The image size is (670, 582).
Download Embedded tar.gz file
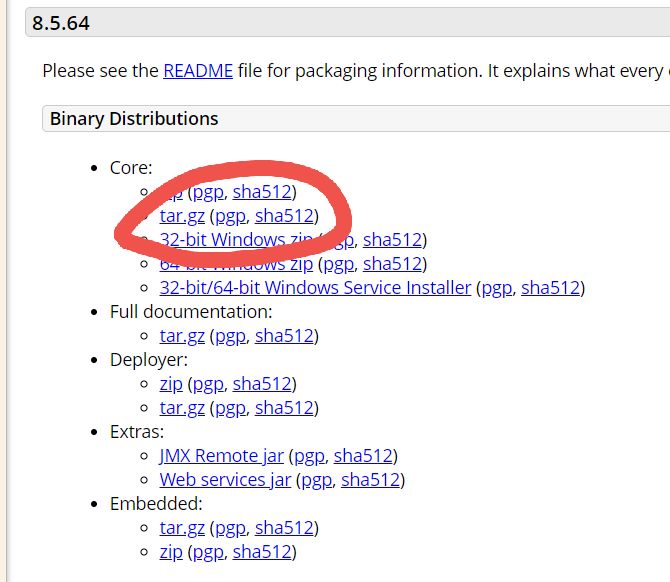point(182,528)
